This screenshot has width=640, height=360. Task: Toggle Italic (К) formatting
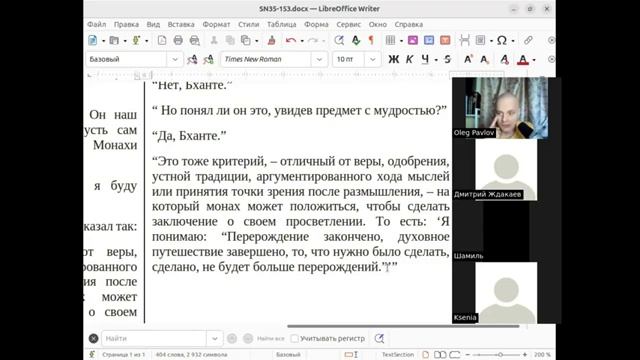(409, 59)
